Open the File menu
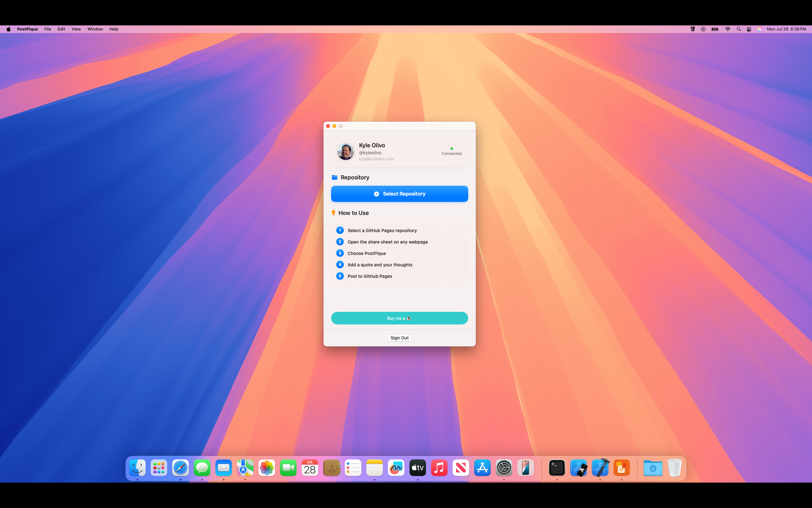The image size is (812, 508). [48, 29]
